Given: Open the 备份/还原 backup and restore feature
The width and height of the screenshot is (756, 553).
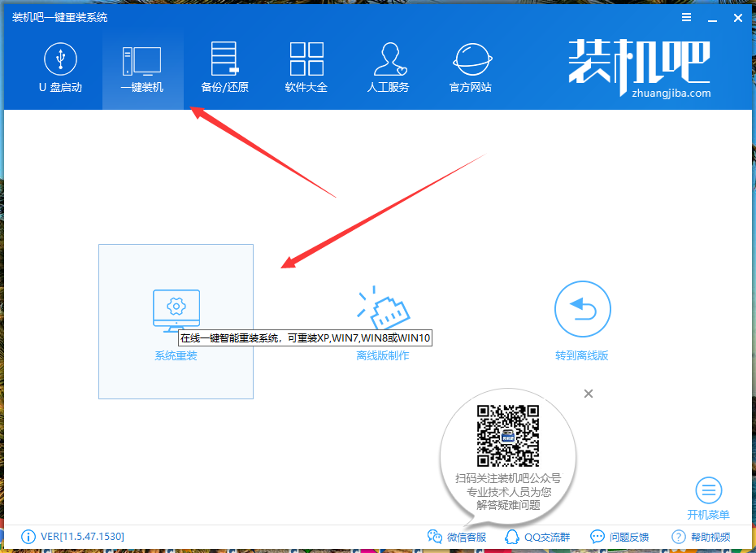Looking at the screenshot, I should [224, 65].
